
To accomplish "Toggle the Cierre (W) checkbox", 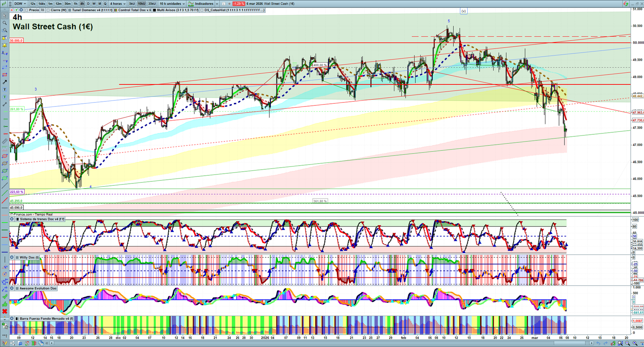I will 48,10.
